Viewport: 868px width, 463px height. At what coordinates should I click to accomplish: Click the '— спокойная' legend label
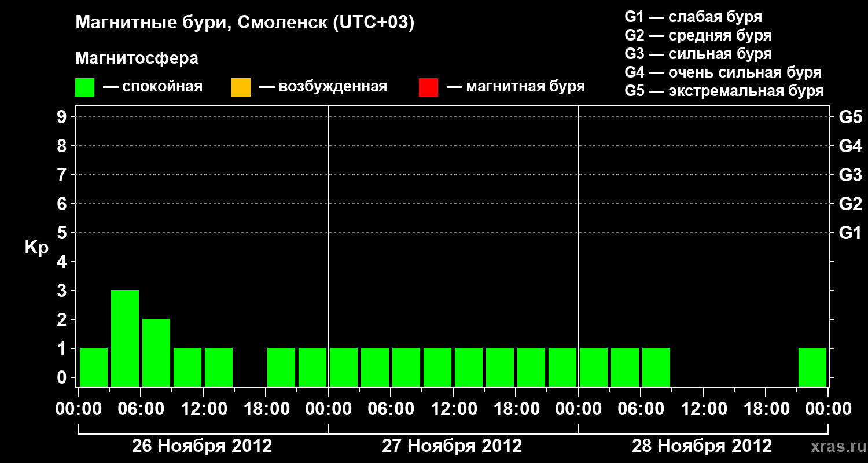(153, 87)
